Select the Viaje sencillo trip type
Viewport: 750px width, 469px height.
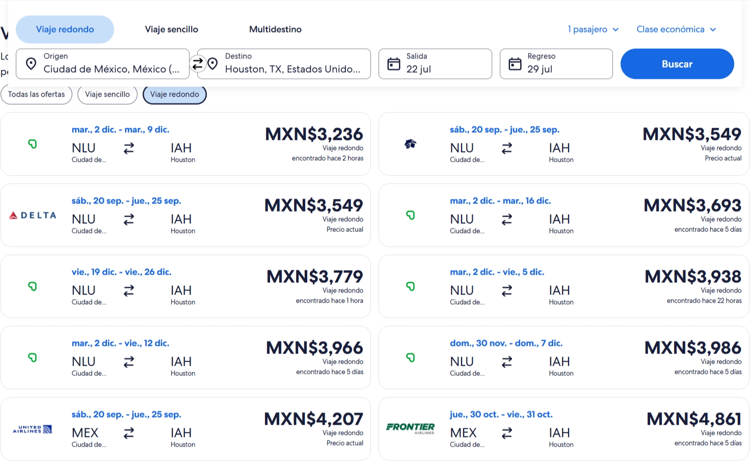click(171, 29)
